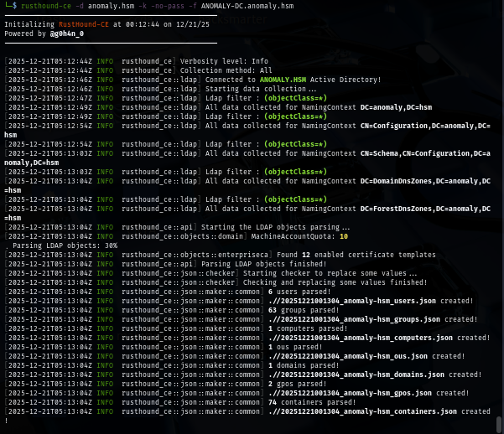Click the terminal scrollbar thumb at bottom right
This screenshot has height=434, width=504.
coord(500,424)
